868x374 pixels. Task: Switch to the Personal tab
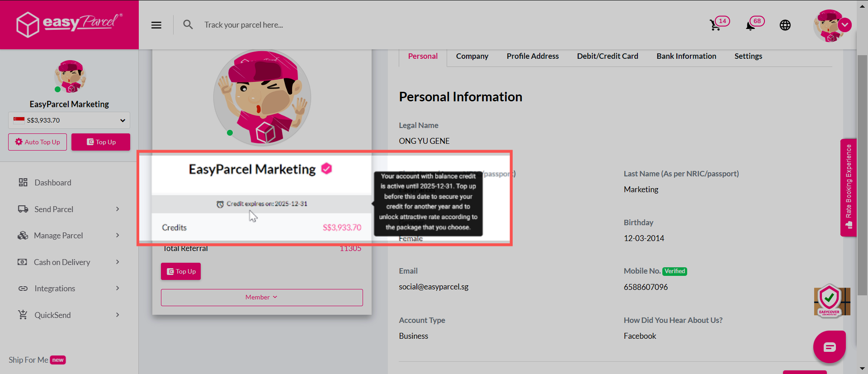[423, 56]
